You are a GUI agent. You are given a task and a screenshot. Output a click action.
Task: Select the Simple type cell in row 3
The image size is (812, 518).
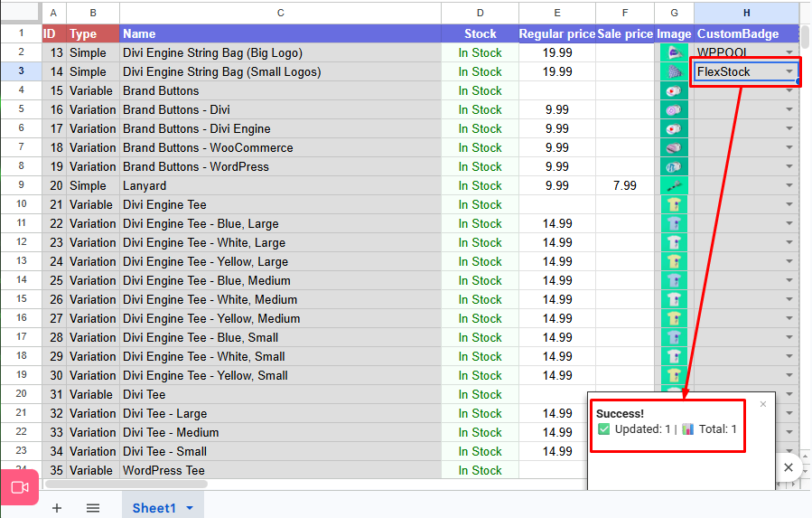point(93,71)
